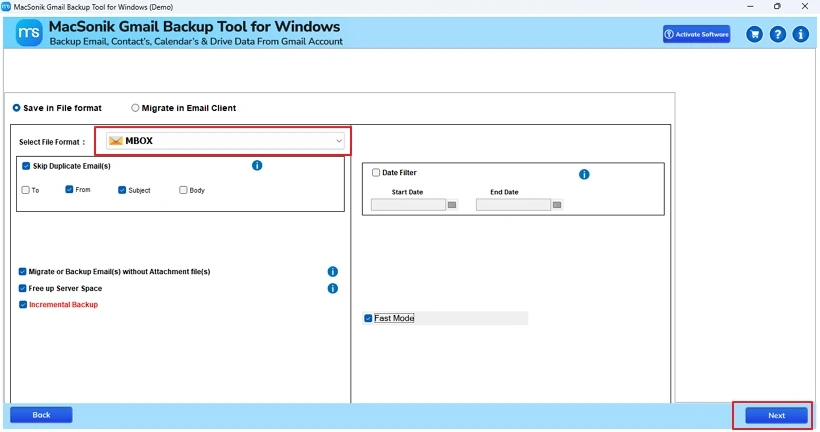Click the Start Date input field
This screenshot has width=820, height=432.
pos(408,205)
